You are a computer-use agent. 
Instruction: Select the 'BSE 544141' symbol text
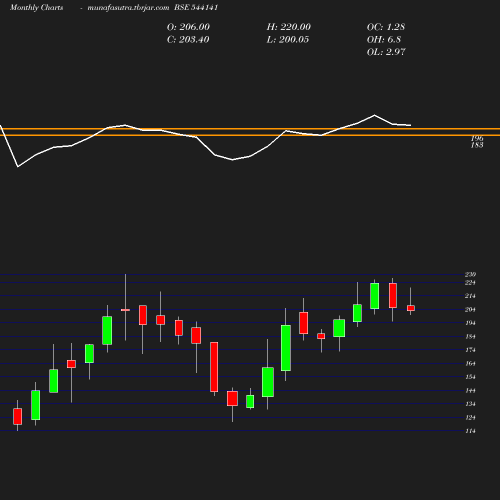[x=196, y=8]
